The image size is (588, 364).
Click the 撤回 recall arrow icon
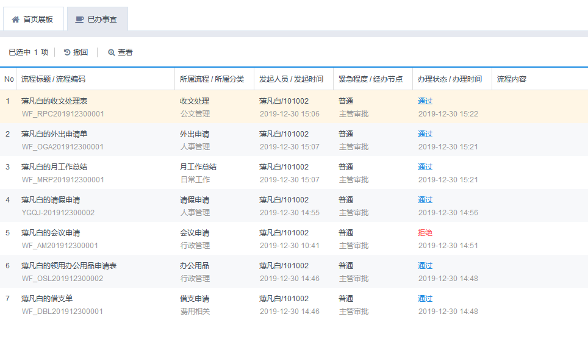pos(67,52)
